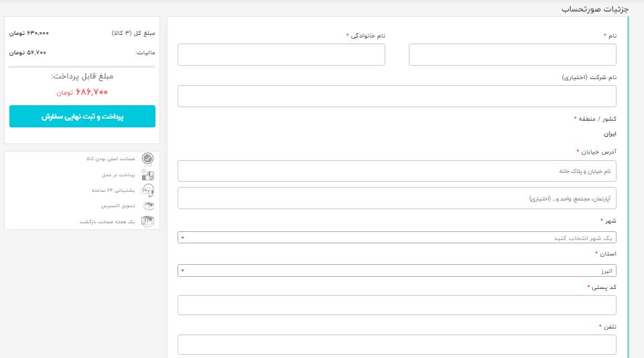Viewport: 644px width, 358px height.
Task: Click the 7-day return guarantee icon
Action: 147,221
